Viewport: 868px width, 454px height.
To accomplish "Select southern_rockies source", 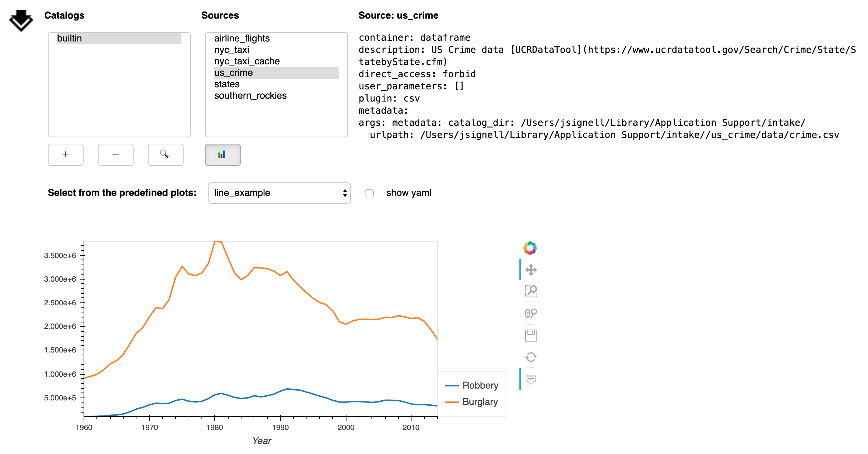I will tap(250, 95).
